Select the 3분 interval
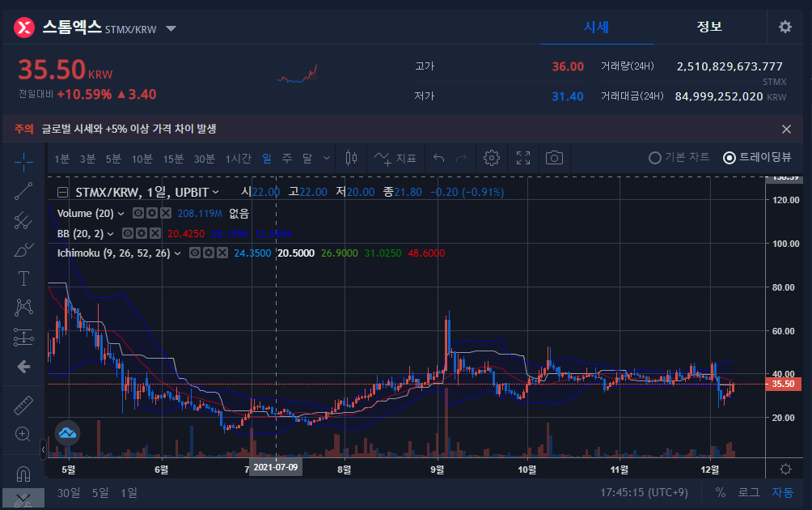Viewport: 812px width, 510px height. coord(87,159)
